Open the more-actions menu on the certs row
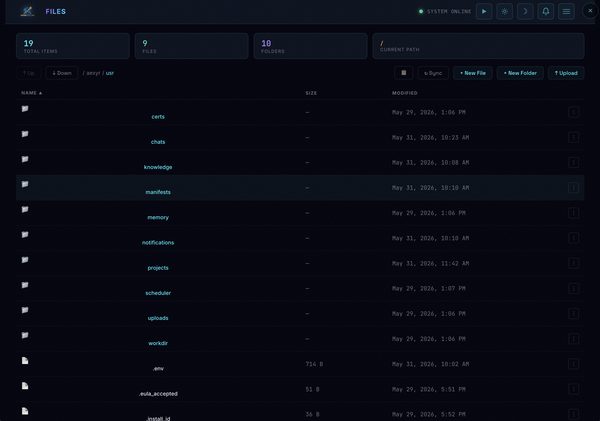The image size is (600, 421). pos(573,112)
